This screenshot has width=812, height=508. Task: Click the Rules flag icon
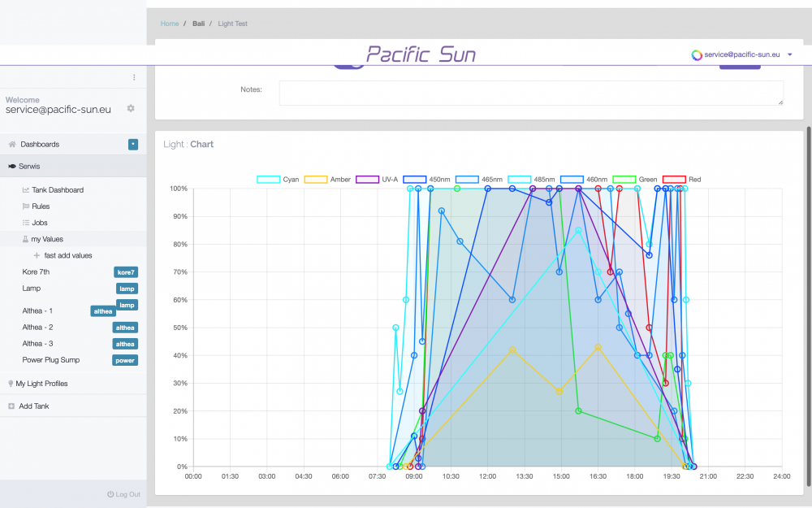pos(25,206)
